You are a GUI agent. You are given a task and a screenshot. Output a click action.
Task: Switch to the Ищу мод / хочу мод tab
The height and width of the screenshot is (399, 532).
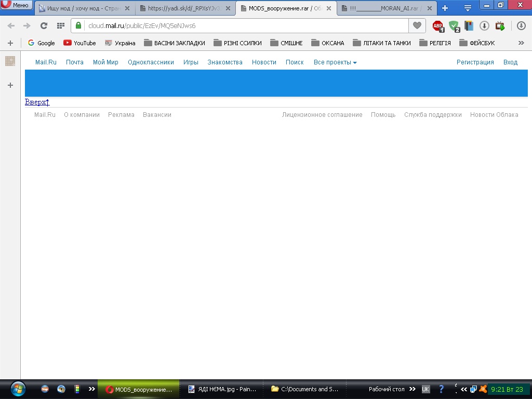(84, 8)
